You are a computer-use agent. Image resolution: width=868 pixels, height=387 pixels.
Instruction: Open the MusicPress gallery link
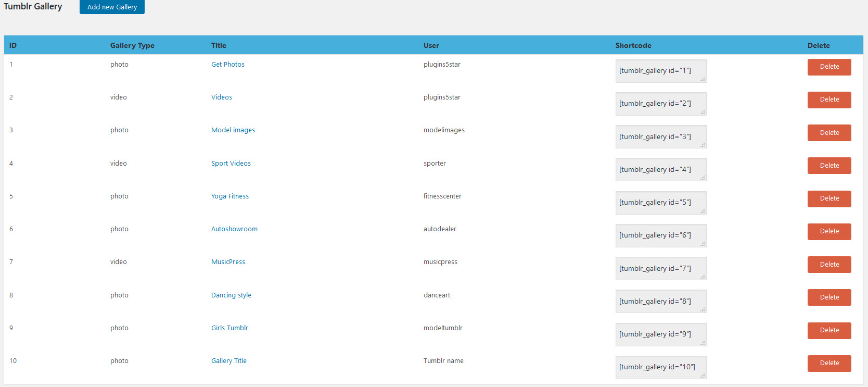(x=228, y=262)
